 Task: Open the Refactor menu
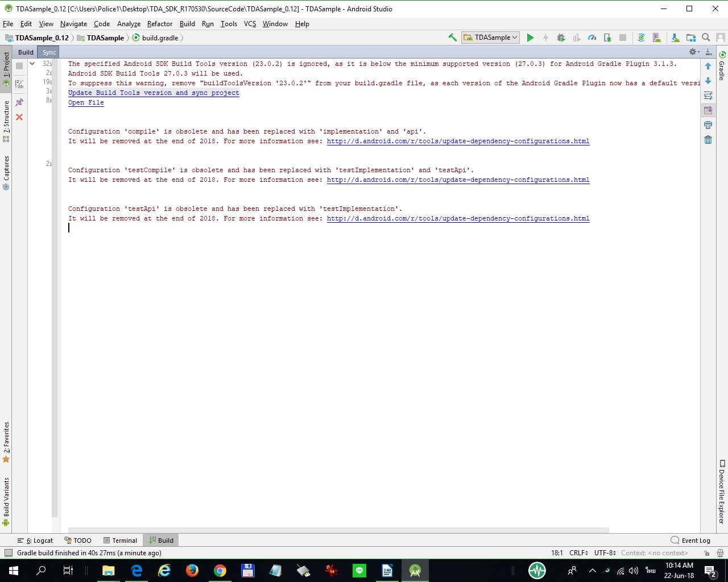[x=160, y=24]
